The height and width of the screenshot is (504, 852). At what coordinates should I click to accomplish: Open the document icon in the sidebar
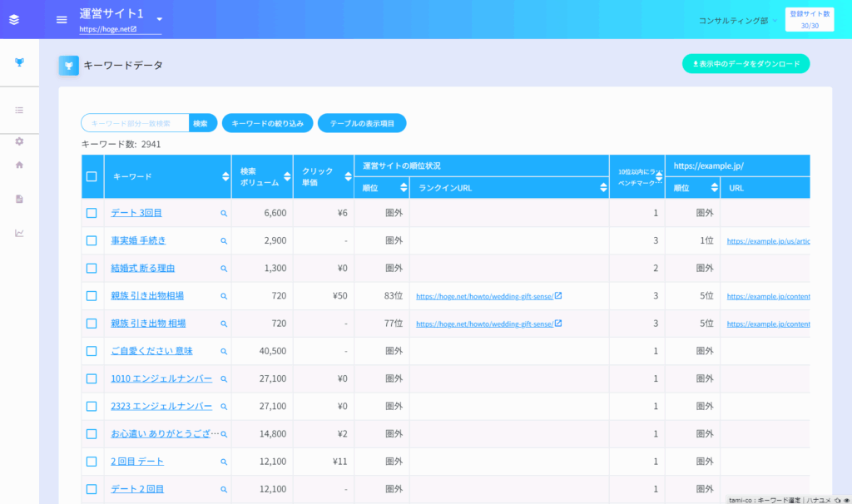(x=19, y=199)
